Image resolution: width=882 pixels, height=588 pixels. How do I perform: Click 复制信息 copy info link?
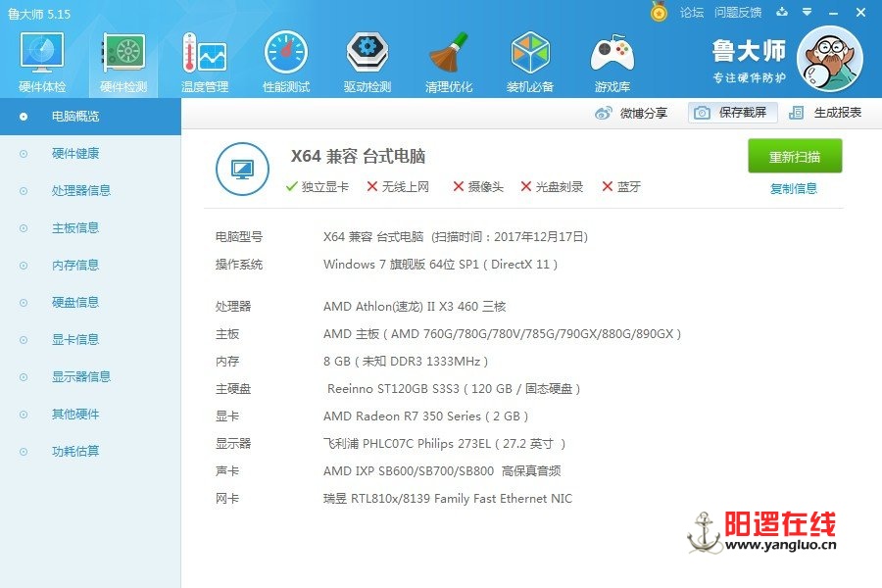[x=794, y=188]
